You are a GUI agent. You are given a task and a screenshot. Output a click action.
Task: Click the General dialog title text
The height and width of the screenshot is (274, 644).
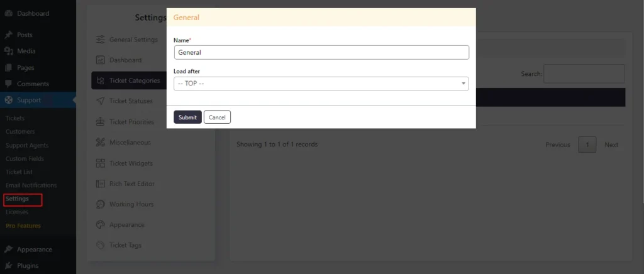pyautogui.click(x=186, y=18)
